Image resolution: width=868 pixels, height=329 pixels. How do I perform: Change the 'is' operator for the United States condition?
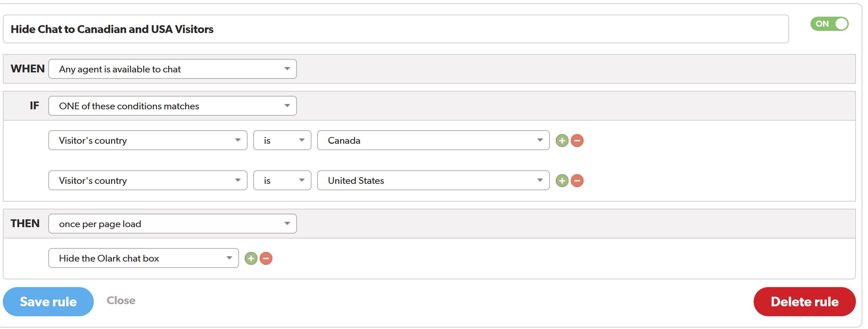pos(282,181)
